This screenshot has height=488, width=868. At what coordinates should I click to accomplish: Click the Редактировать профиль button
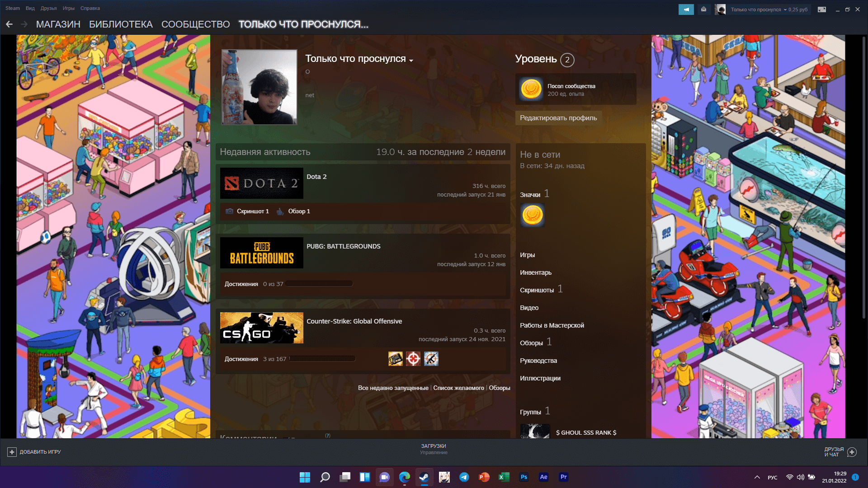pos(558,118)
